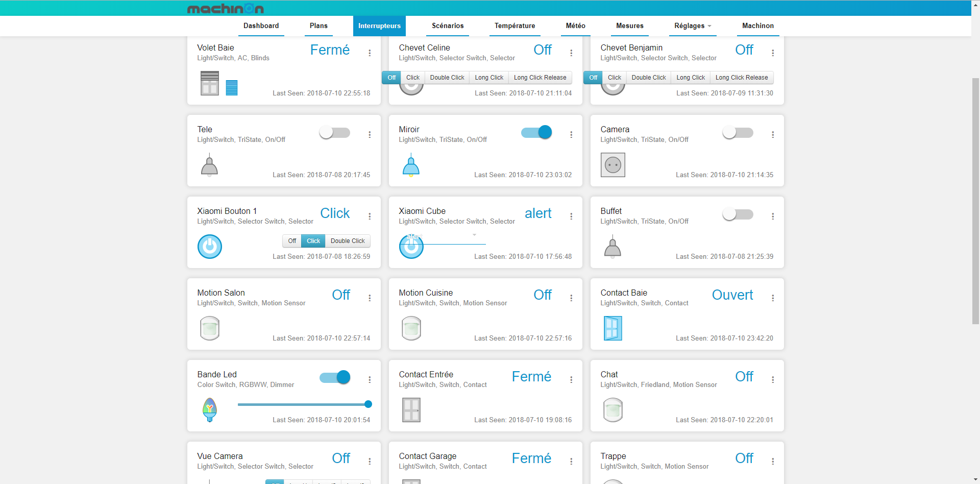Click the Contact Baie Ouvert status text
This screenshot has height=484, width=980.
(x=732, y=295)
